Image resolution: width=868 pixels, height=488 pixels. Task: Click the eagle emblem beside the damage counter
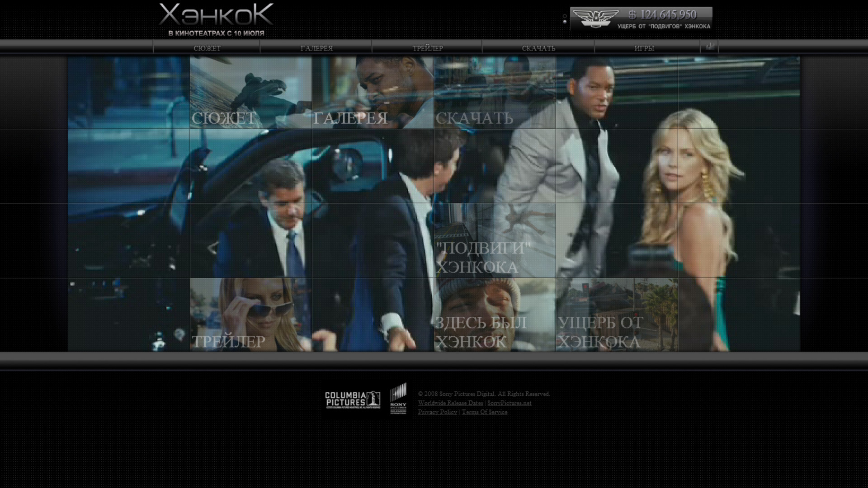click(x=595, y=19)
